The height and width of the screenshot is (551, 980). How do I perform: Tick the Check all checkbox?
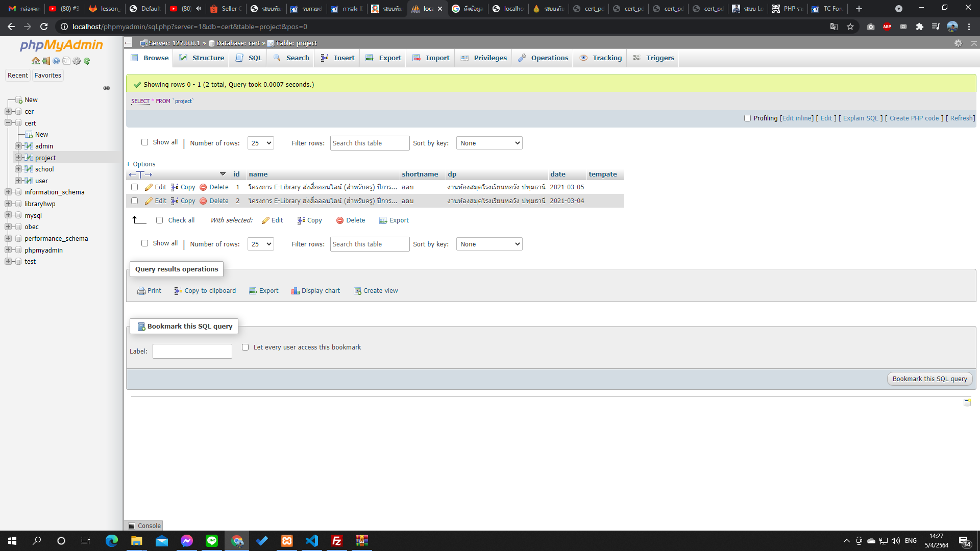[159, 220]
